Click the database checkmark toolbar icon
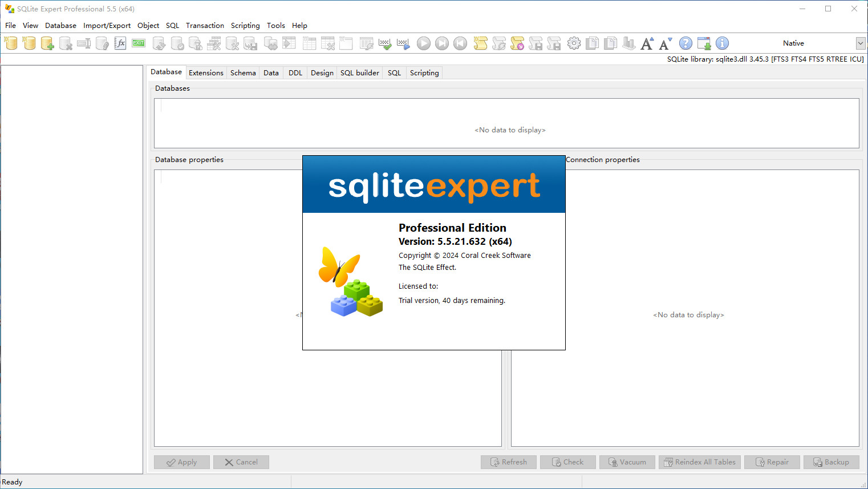The height and width of the screenshot is (489, 868). coord(177,43)
